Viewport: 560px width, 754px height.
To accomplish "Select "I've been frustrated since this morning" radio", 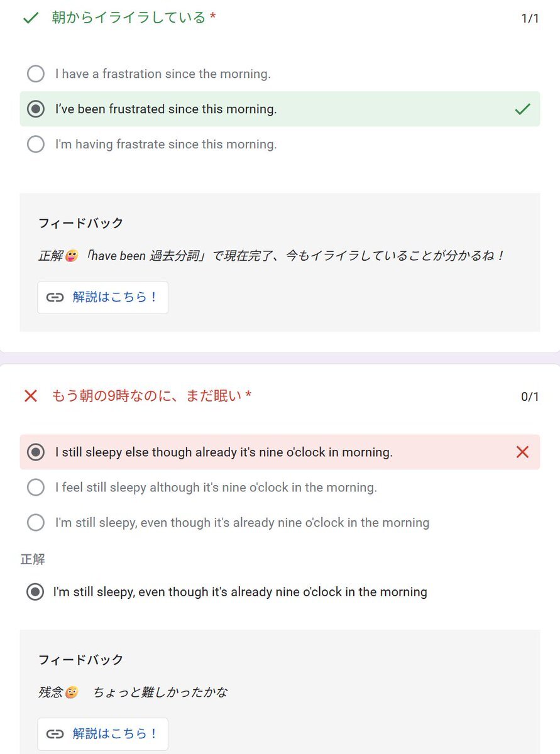I will 36,109.
